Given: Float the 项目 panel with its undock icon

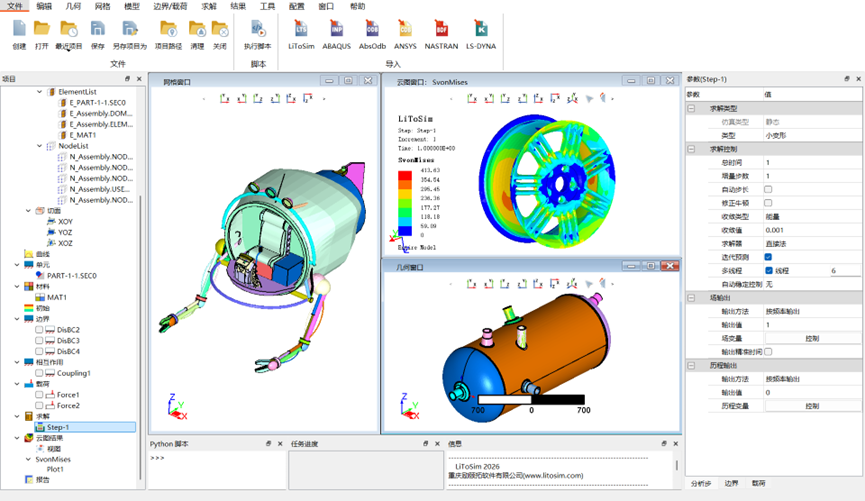Looking at the screenshot, I should [x=127, y=79].
